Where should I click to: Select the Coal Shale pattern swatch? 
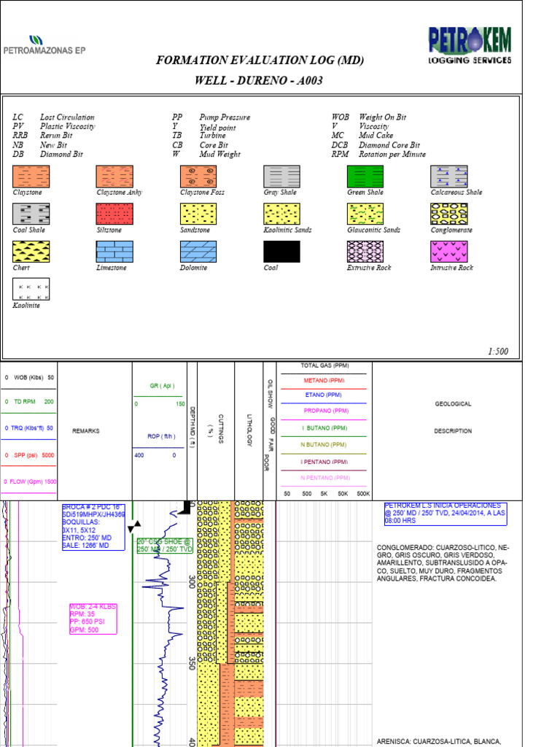(31, 214)
